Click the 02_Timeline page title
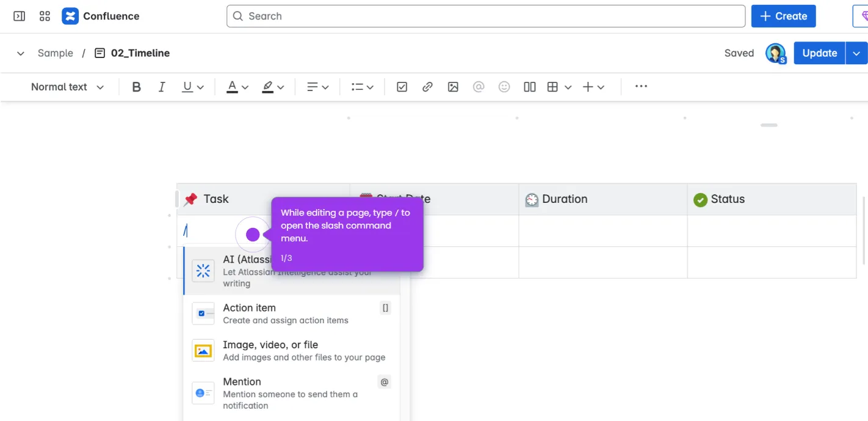Image resolution: width=868 pixels, height=421 pixels. [x=140, y=53]
